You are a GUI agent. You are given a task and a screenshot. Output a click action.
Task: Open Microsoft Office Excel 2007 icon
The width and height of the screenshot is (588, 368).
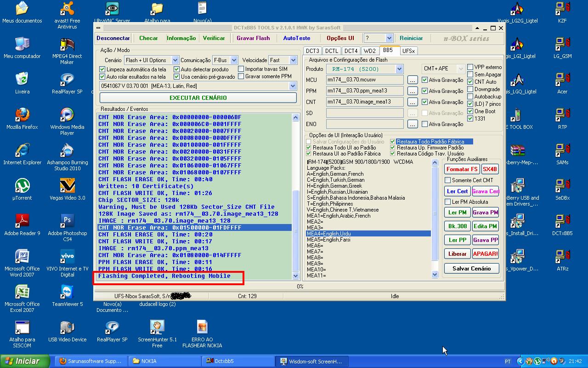pyautogui.click(x=22, y=299)
